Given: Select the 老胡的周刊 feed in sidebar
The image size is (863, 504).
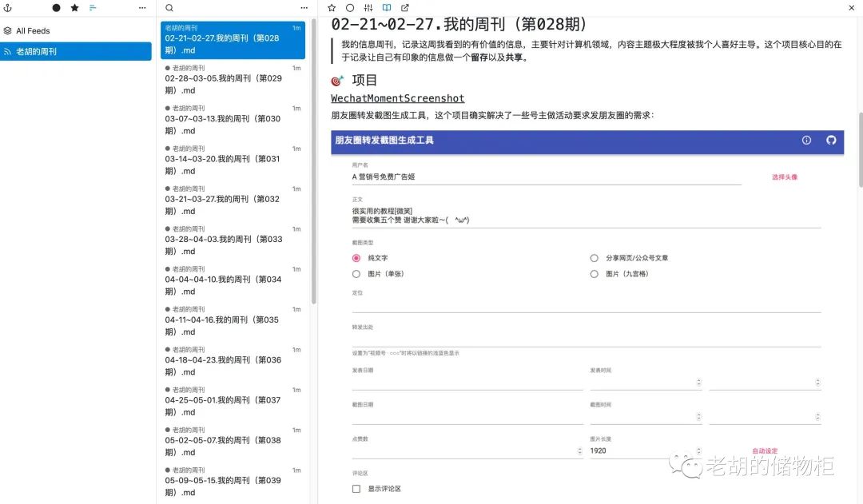Looking at the screenshot, I should 76,51.
